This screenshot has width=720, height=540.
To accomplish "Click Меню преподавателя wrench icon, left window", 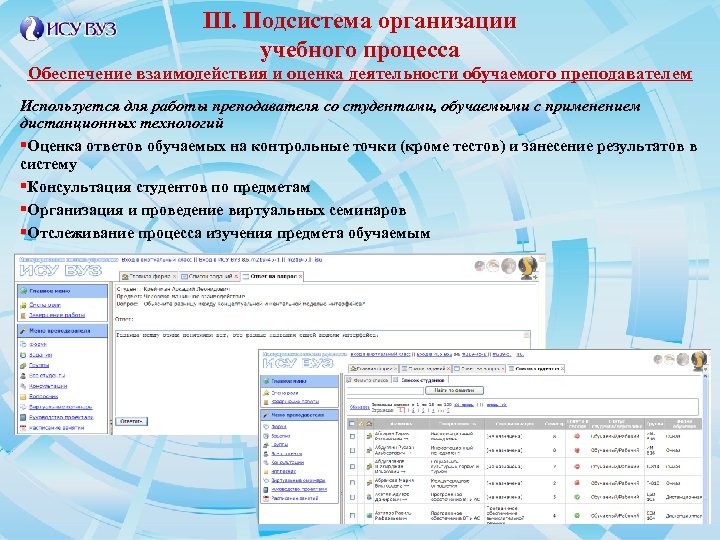I will point(23,331).
